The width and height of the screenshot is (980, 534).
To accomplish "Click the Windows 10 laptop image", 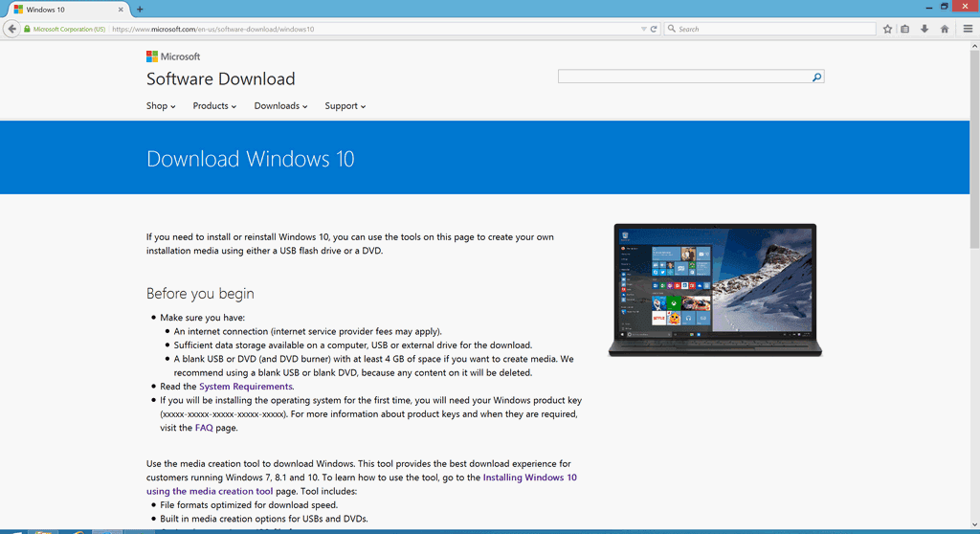I will (x=715, y=290).
